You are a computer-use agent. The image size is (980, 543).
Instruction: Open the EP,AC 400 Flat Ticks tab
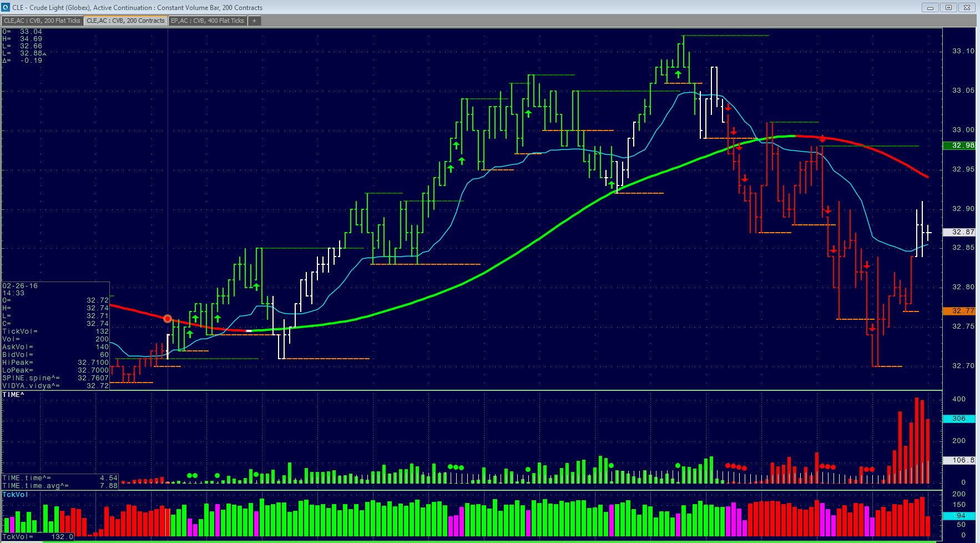[207, 21]
